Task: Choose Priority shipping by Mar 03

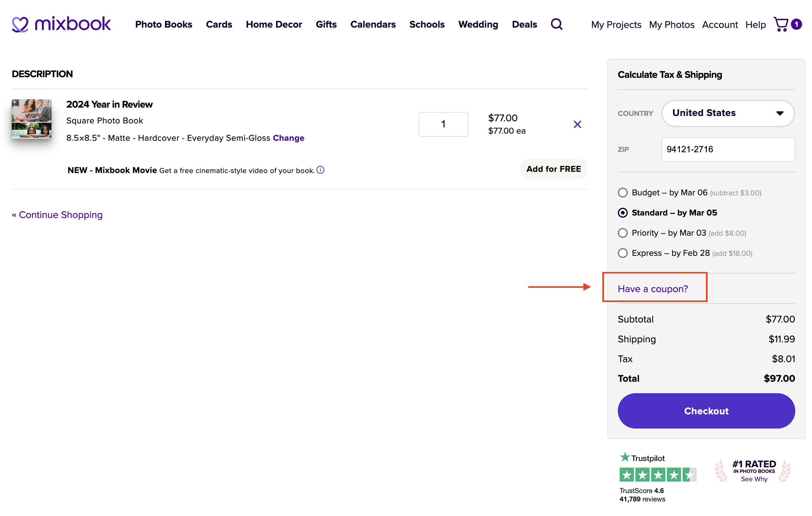Action: pyautogui.click(x=623, y=233)
